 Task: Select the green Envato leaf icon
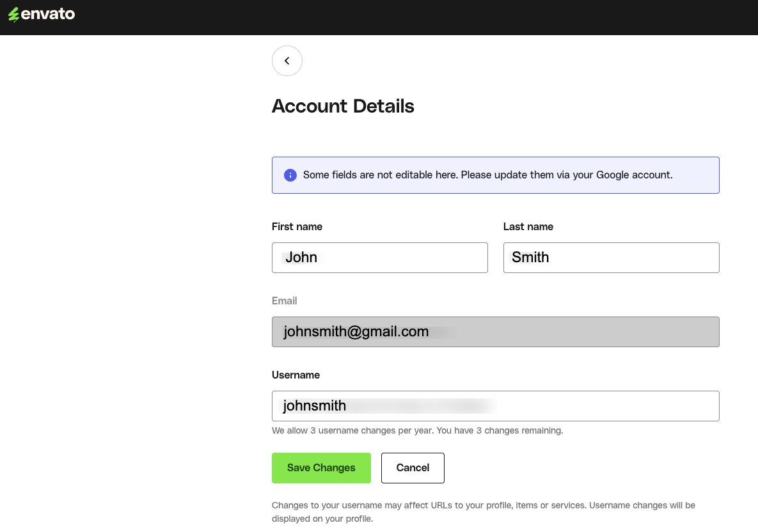(x=14, y=13)
